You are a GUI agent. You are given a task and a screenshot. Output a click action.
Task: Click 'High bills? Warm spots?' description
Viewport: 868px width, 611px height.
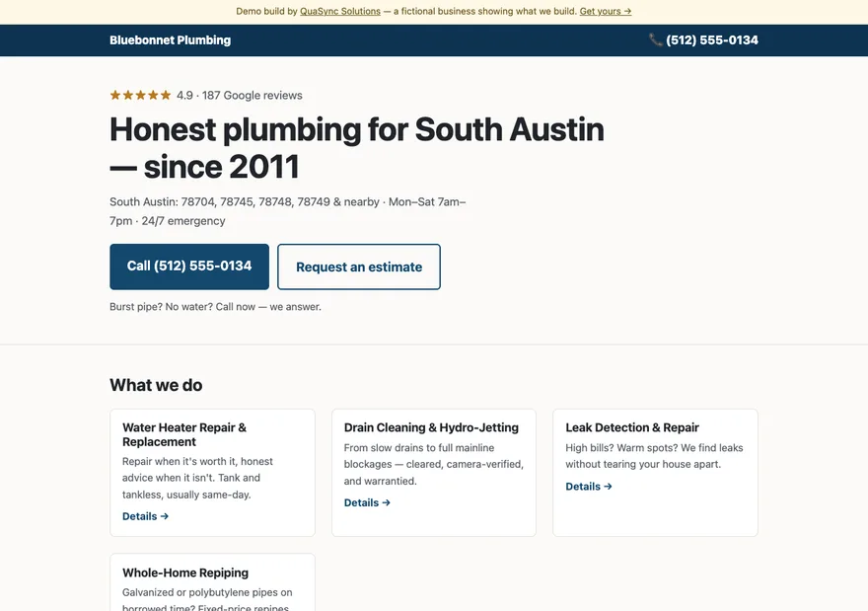(654, 456)
